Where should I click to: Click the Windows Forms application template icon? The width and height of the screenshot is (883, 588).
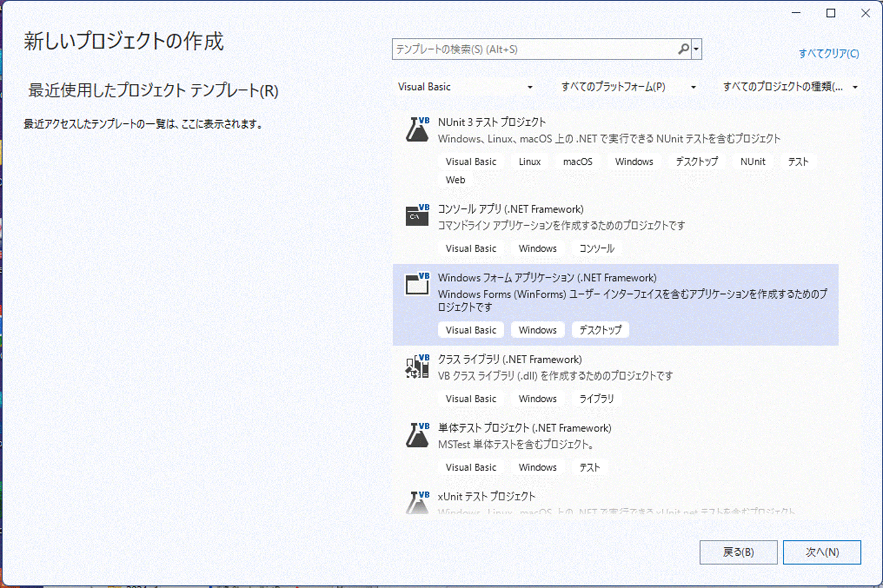(417, 285)
